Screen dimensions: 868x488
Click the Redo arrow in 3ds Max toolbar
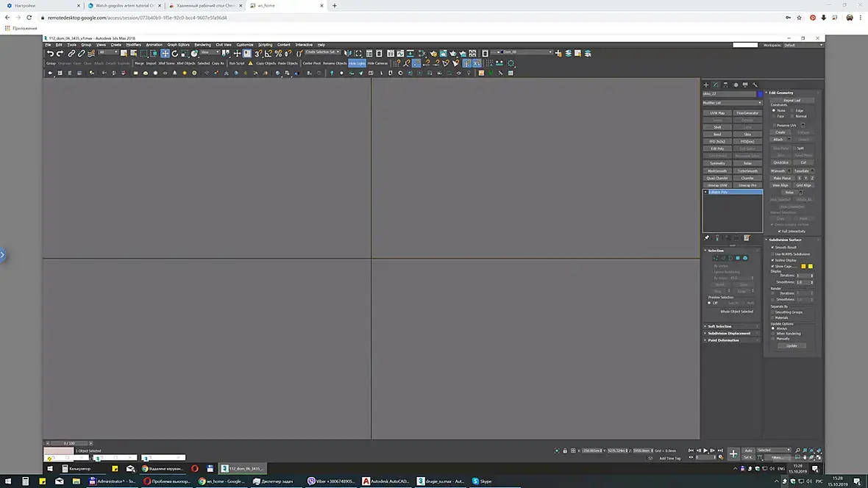tap(60, 54)
